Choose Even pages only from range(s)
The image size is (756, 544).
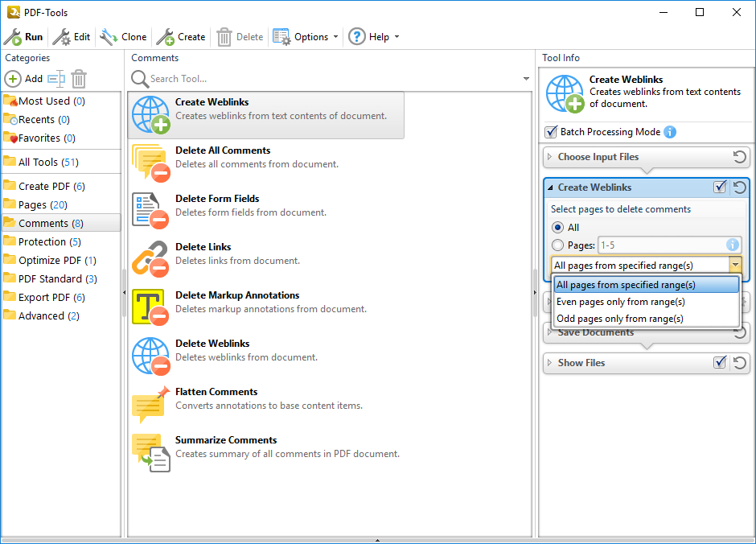click(620, 302)
